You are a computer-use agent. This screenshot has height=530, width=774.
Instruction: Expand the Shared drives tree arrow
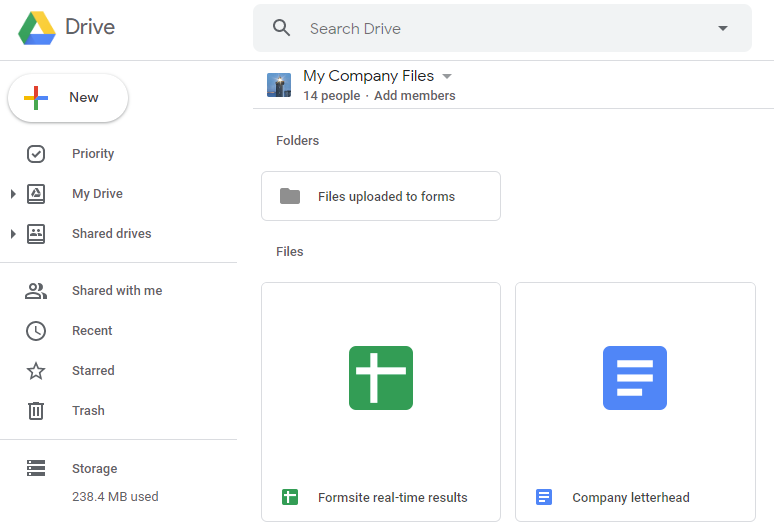[x=13, y=234]
